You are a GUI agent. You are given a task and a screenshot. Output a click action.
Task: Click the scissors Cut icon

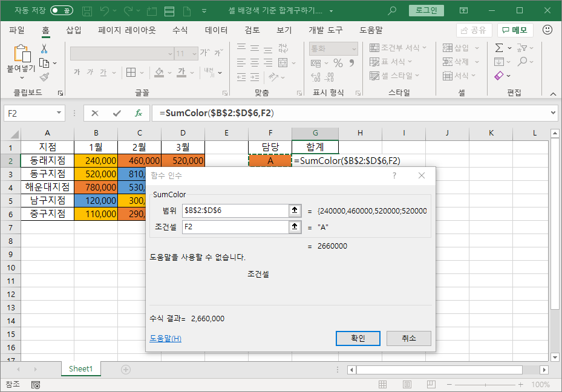point(44,49)
